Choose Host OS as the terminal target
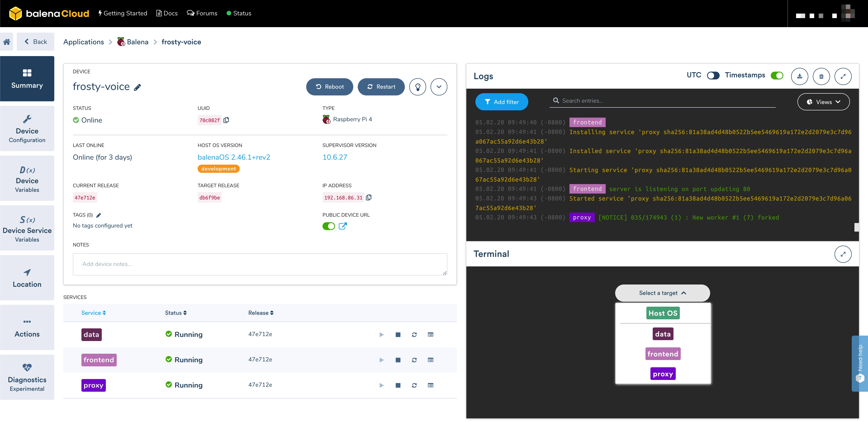Screen dimensions: 868x422 click(x=662, y=313)
